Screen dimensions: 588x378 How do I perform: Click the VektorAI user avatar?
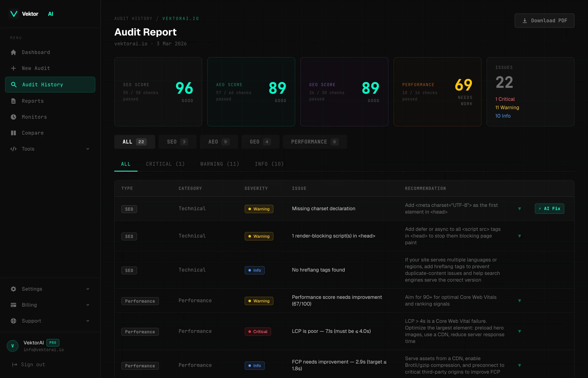pyautogui.click(x=13, y=346)
